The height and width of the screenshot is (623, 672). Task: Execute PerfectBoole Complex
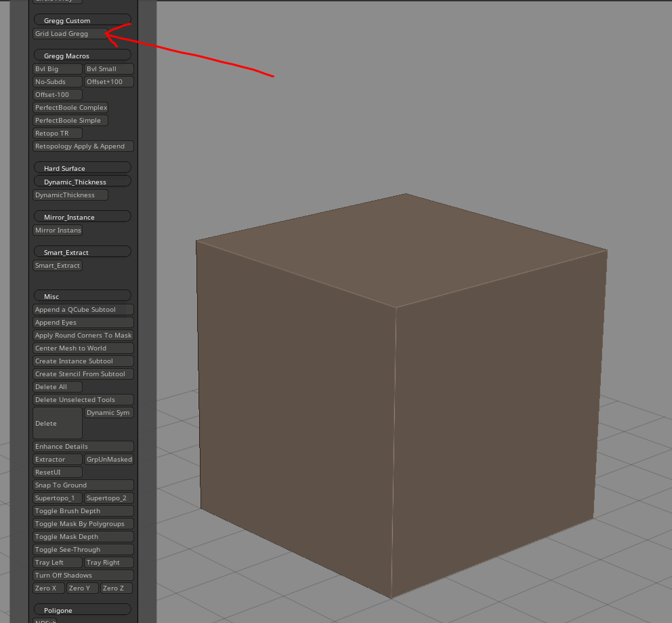[x=70, y=107]
